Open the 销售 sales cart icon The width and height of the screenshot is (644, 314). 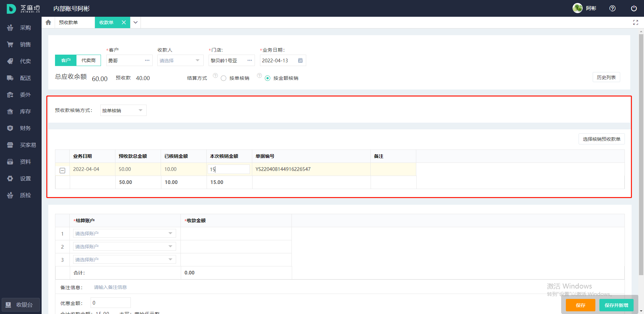pyautogui.click(x=10, y=45)
